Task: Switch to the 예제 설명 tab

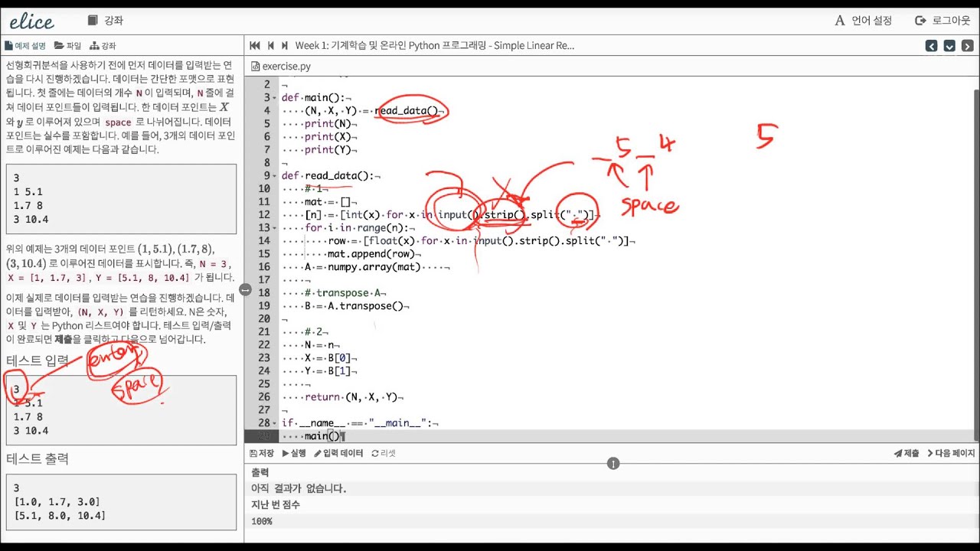Action: 25,46
